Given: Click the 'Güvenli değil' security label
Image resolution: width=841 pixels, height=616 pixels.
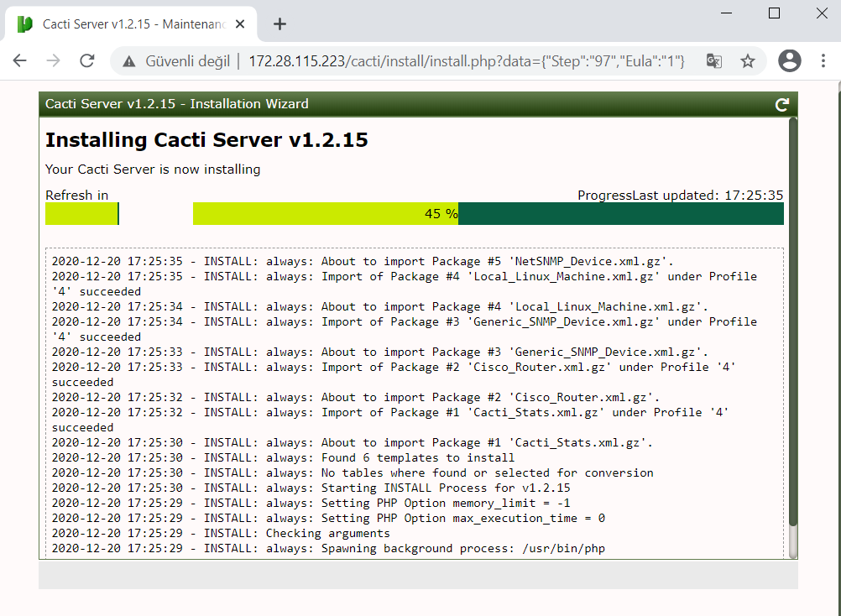Looking at the screenshot, I should coord(188,61).
